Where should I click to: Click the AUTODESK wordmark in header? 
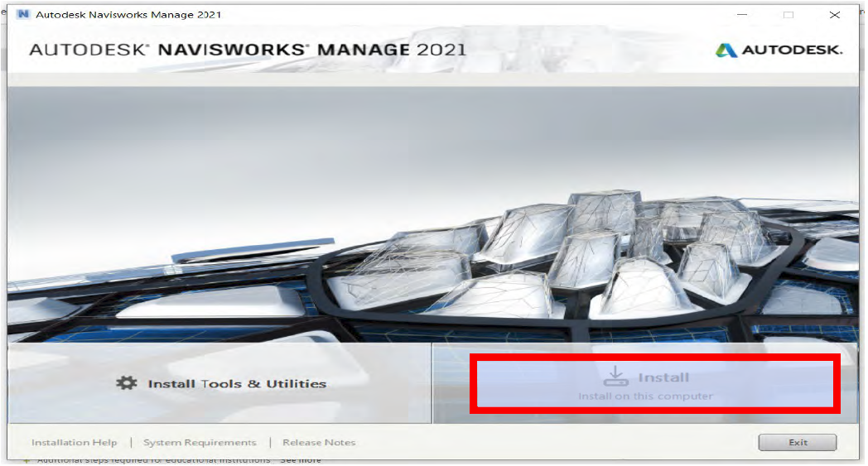[792, 50]
